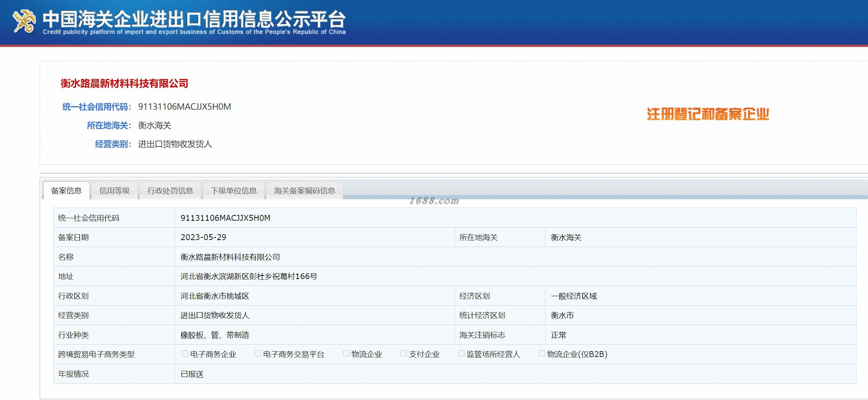Click the China Customs key emblem logo
The image size is (868, 400).
[24, 21]
